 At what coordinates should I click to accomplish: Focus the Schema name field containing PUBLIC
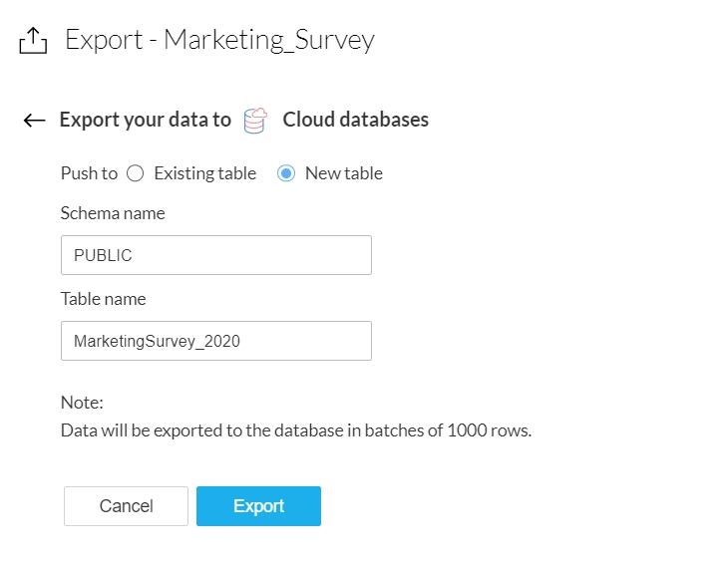[x=215, y=255]
